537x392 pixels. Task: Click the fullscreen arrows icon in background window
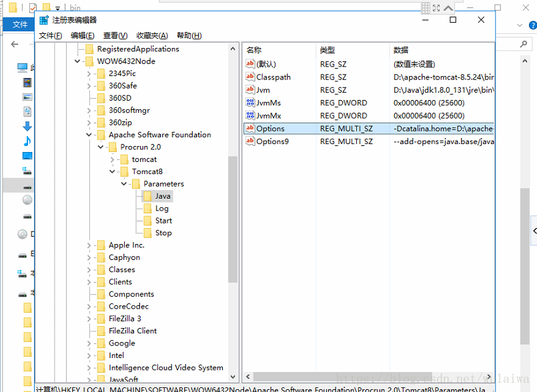pyautogui.click(x=436, y=8)
